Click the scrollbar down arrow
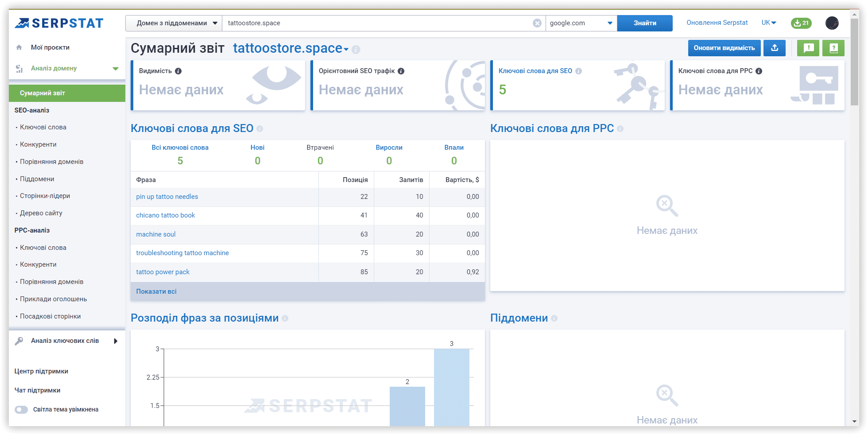The width and height of the screenshot is (868, 435). 855,422
